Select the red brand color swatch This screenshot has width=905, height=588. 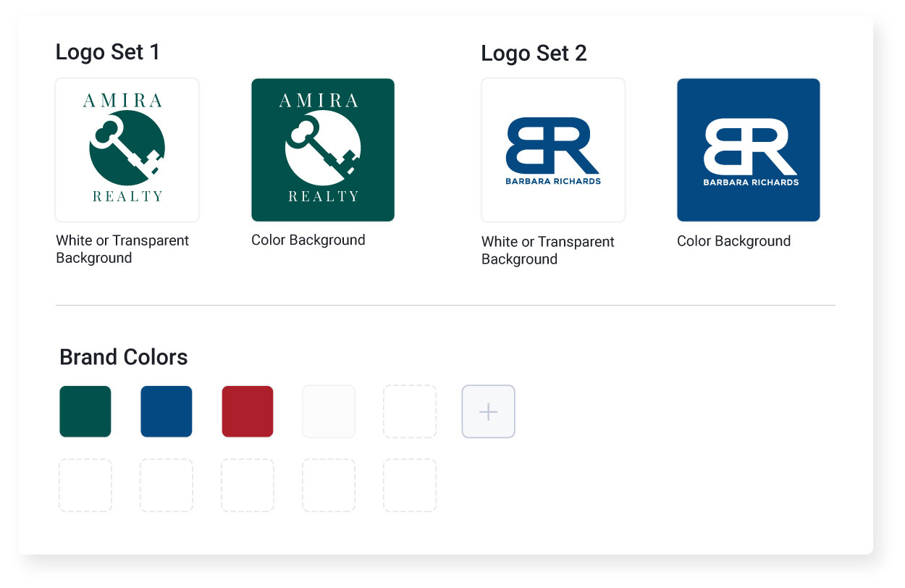(247, 411)
